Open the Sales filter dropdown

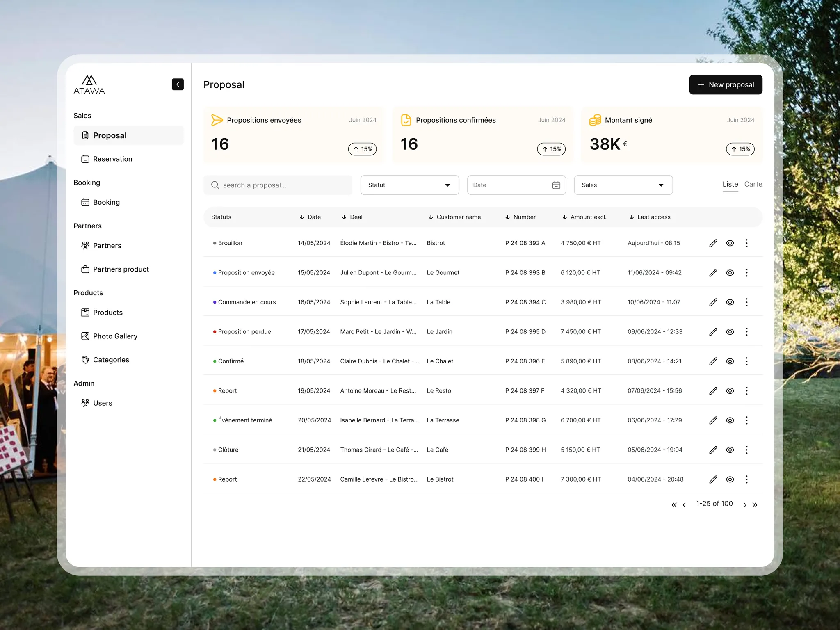tap(623, 185)
